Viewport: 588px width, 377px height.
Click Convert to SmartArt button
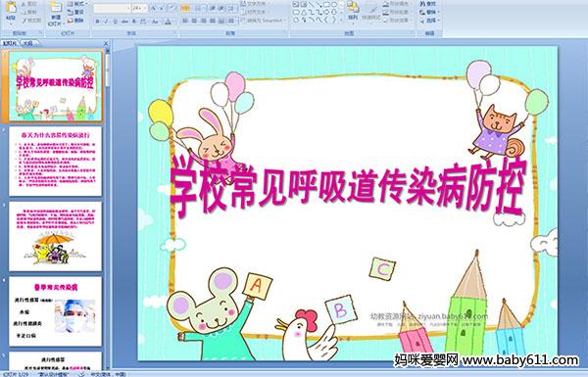(x=265, y=21)
